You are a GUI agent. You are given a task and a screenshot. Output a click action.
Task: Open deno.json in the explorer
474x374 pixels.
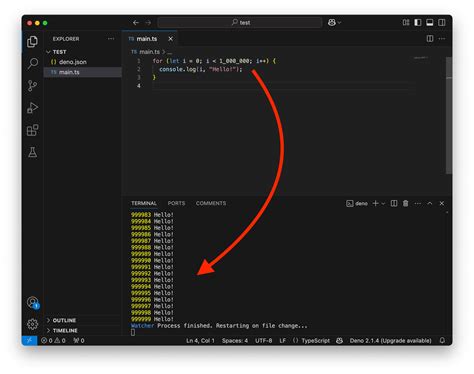(x=83, y=62)
